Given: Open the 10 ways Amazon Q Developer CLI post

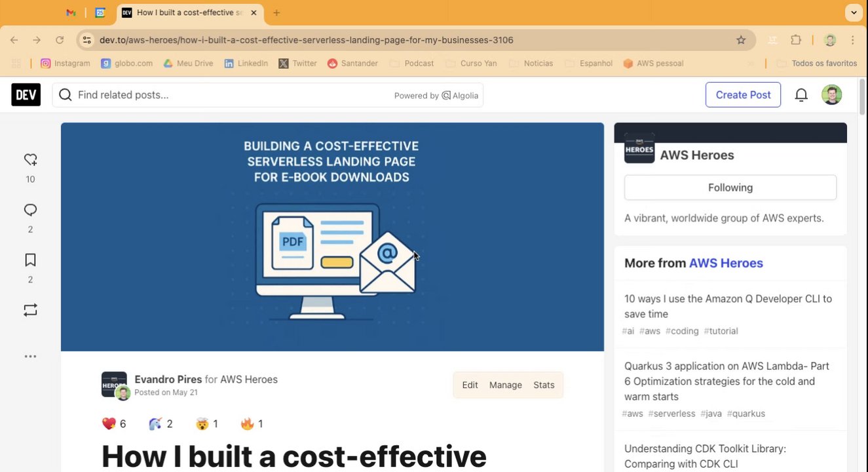Looking at the screenshot, I should coord(728,306).
